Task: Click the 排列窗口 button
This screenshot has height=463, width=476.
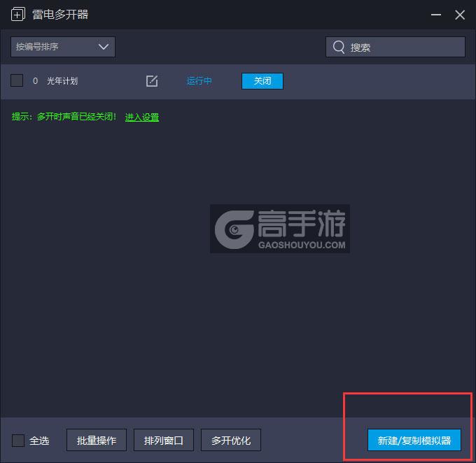Action: click(164, 440)
